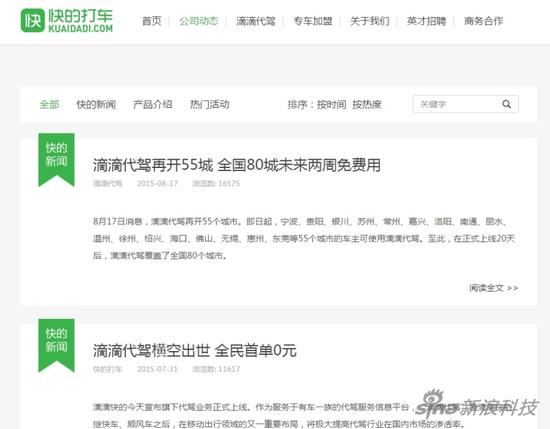Click the date 2015-07-31
This screenshot has height=429, width=550.
[x=157, y=369]
